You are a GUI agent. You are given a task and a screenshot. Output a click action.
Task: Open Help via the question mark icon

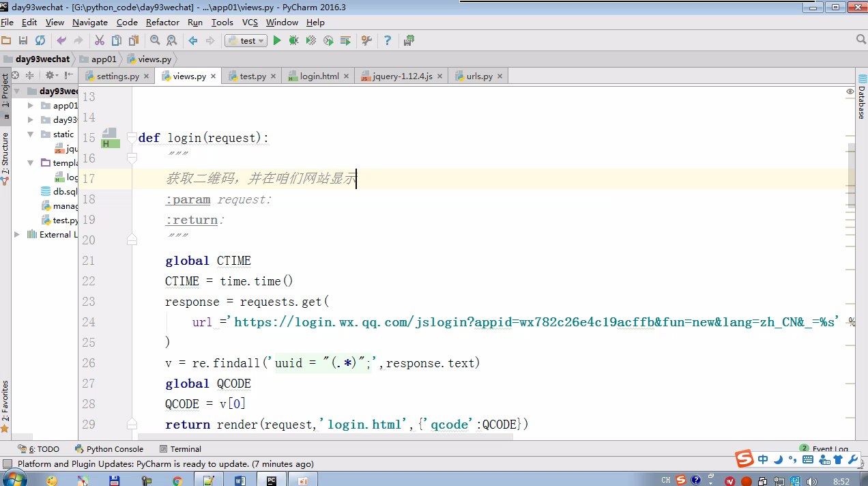[388, 41]
